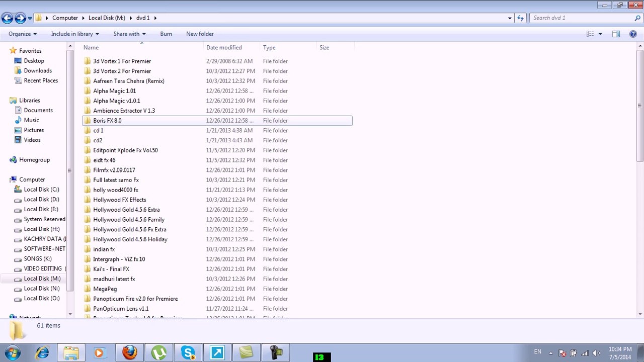Open Windows Start menu orb
Screen dimensions: 644x362
13,352
